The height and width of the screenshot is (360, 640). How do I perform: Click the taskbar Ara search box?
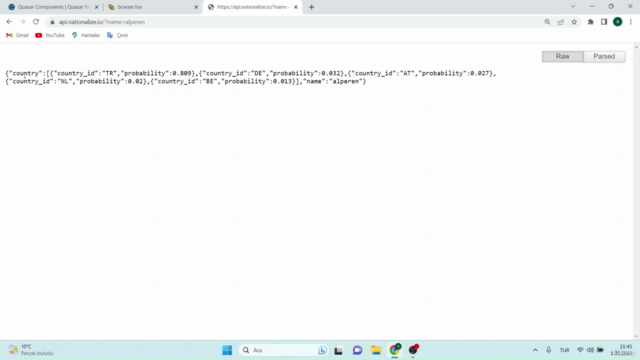coord(283,350)
